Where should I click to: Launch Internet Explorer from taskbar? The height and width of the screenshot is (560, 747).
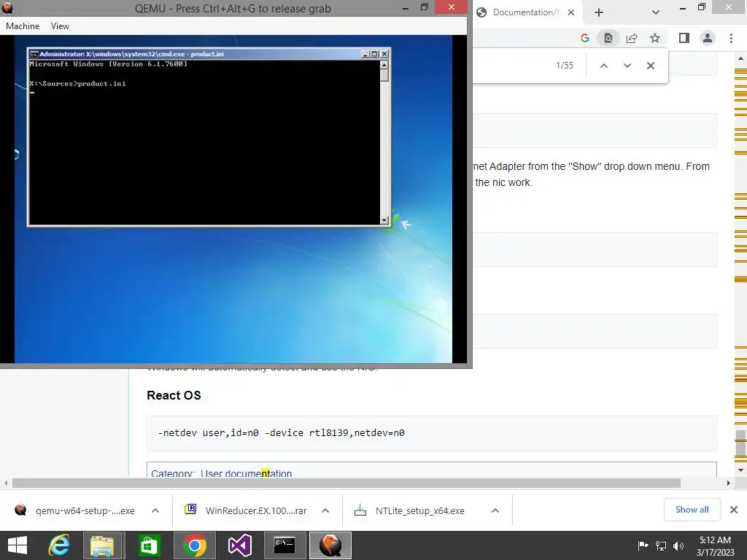[x=60, y=545]
